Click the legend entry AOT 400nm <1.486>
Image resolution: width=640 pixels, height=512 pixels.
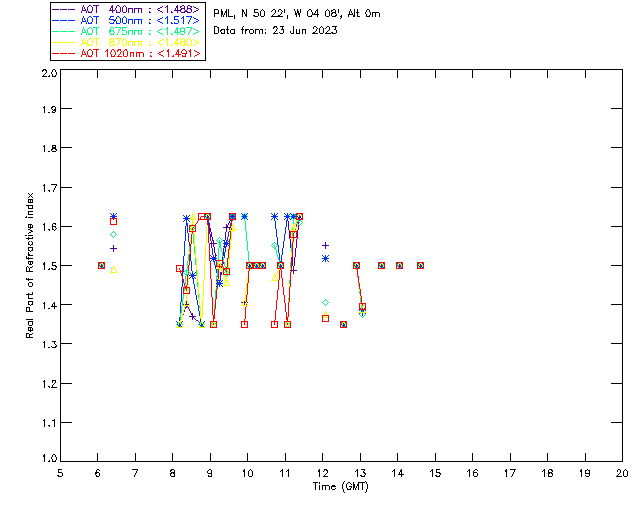coord(128,9)
